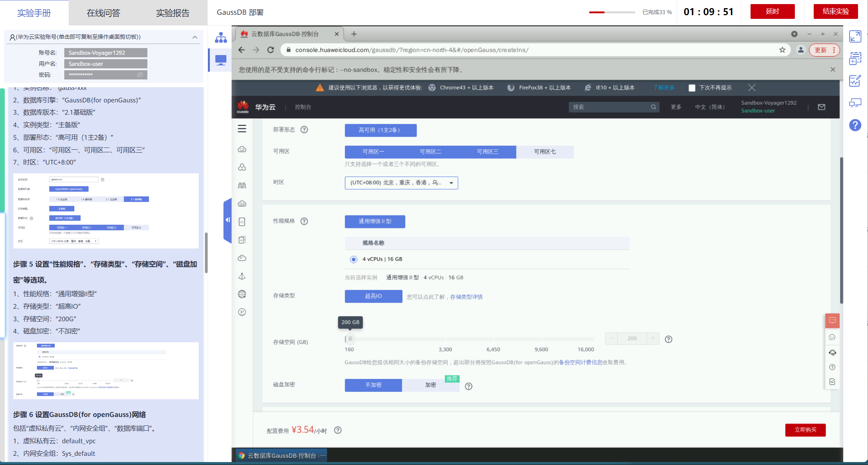Open the 实验报告 tab
The height and width of the screenshot is (465, 868).
[x=172, y=13]
